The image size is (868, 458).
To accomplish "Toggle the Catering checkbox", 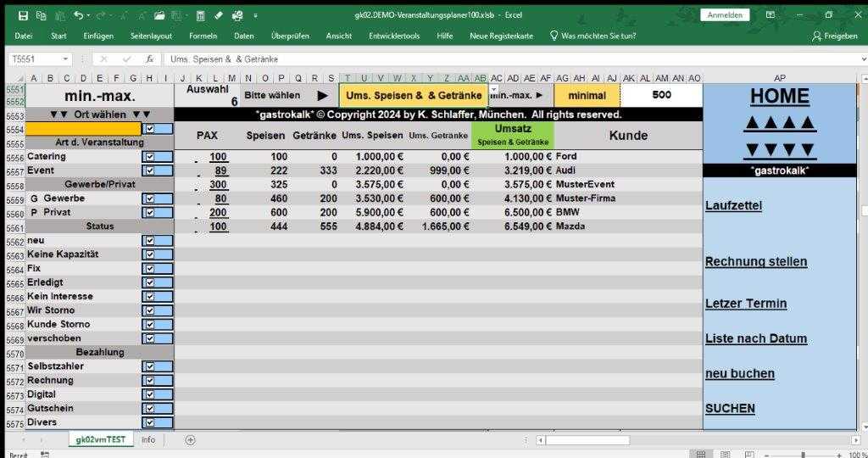I will tap(150, 157).
